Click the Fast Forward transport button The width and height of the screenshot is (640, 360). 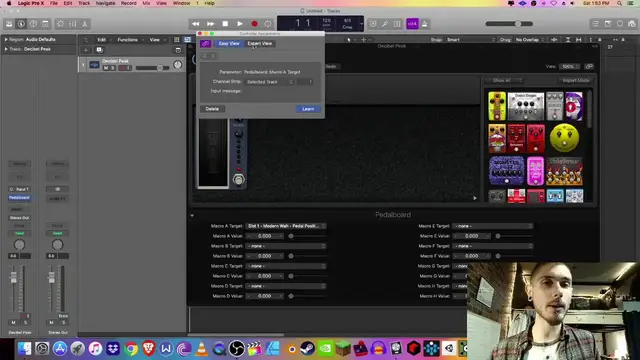pyautogui.click(x=210, y=24)
